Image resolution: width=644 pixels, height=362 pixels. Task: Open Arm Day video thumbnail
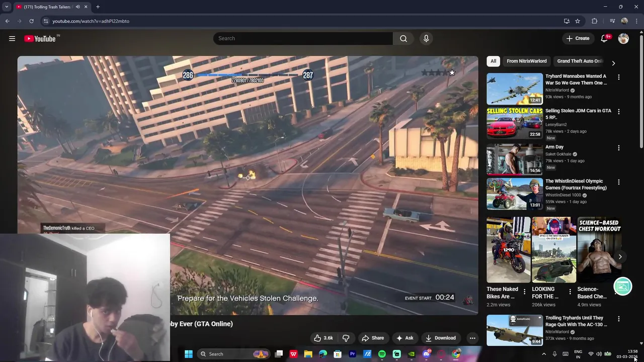point(515,159)
